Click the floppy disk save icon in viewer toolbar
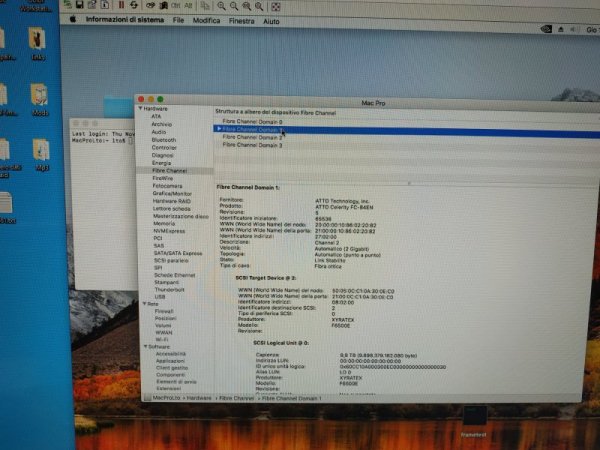The width and height of the screenshot is (600, 450). click(80, 4)
